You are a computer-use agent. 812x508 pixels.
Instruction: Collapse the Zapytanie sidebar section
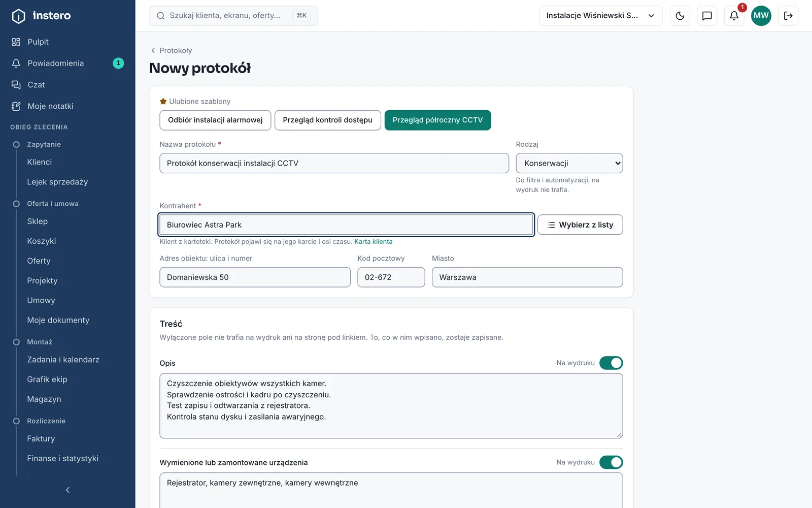44,144
